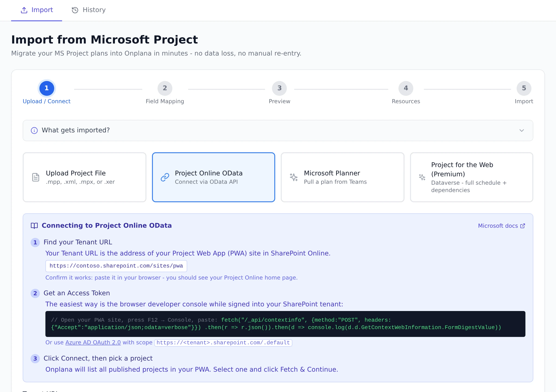Go to step 3 Preview

tap(279, 88)
